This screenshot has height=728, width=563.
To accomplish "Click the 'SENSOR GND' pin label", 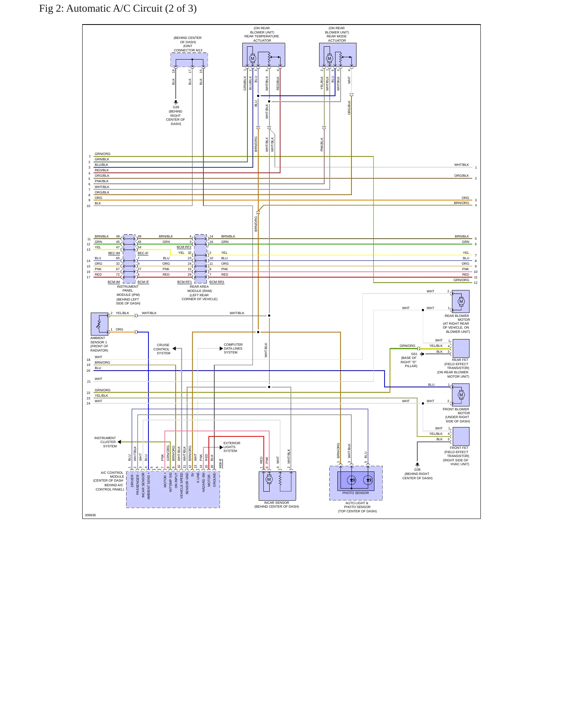I will pos(187,484).
